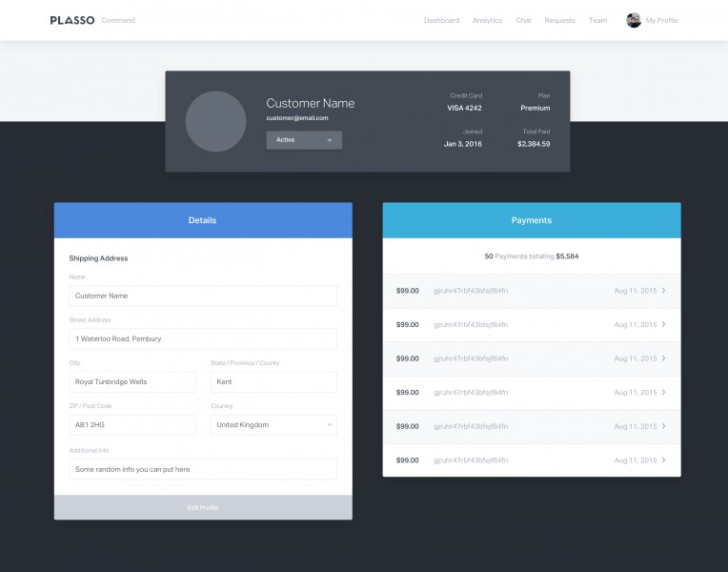The width and height of the screenshot is (728, 572).
Task: Open My Profile in the navbar
Action: click(x=661, y=20)
